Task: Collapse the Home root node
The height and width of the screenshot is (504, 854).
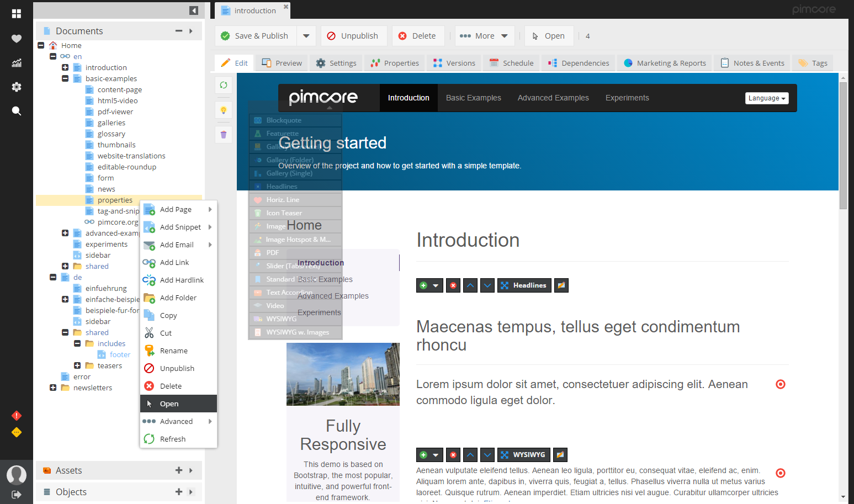Action: click(x=41, y=45)
